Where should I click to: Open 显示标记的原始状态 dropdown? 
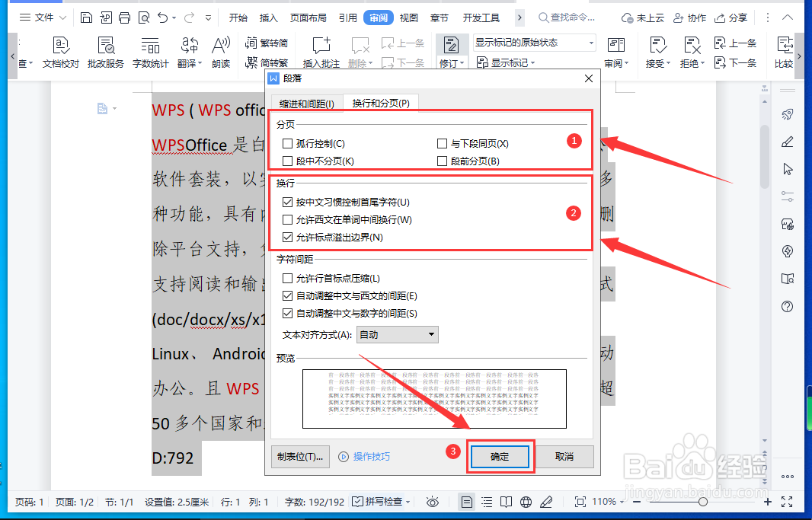(x=535, y=43)
